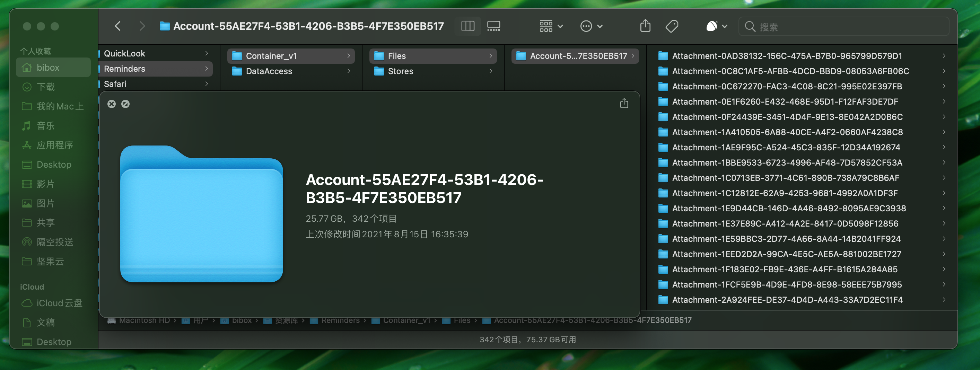
Task: Click the preview open-in-full icon beside close
Action: [x=125, y=104]
